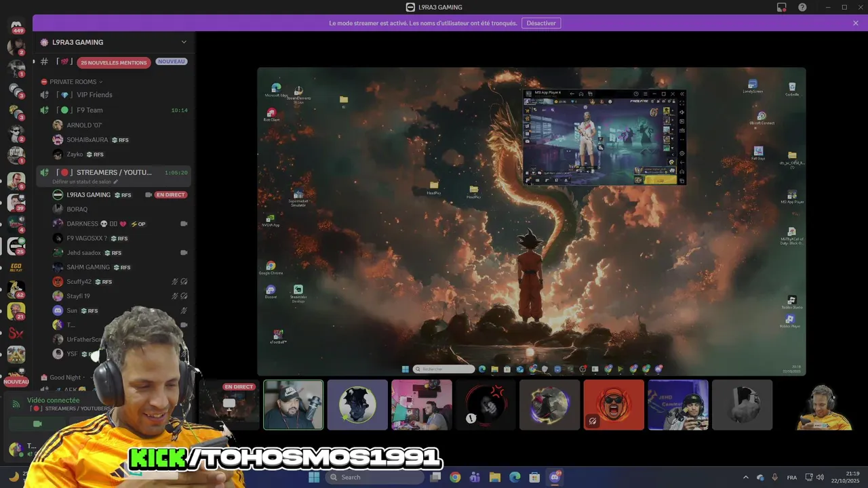Toggle the green camera button
This screenshot has height=488, width=868.
tap(37, 424)
